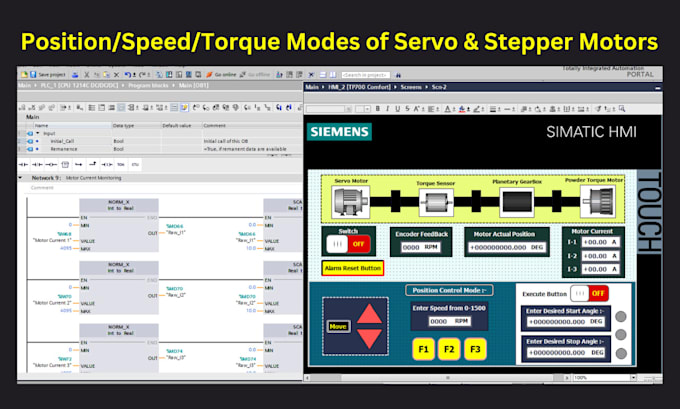Viewport: 680px width, 409px height.
Task: Click the Go offline button
Action: coord(255,75)
